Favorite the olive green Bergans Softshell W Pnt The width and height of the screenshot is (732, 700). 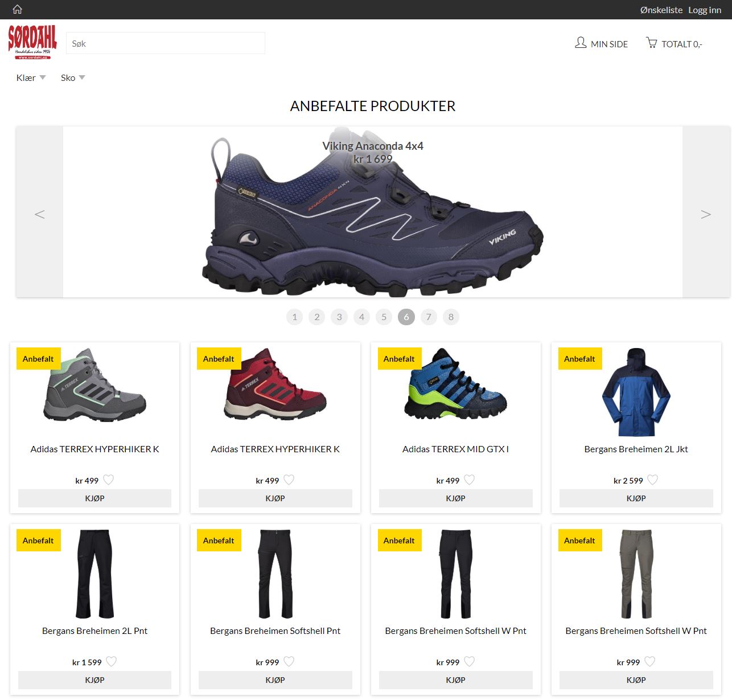coord(650,662)
